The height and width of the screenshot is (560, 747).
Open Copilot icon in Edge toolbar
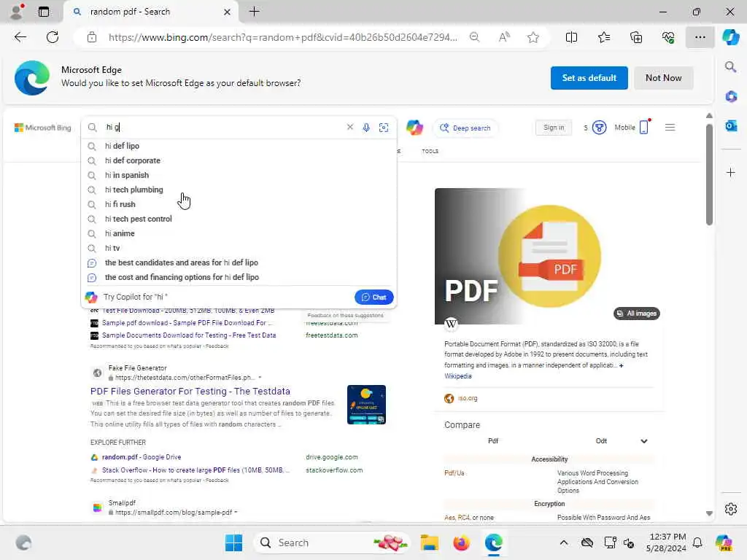point(730,37)
